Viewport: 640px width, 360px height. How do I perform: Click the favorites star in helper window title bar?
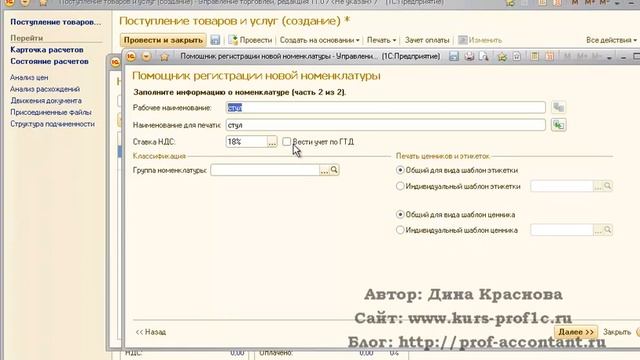click(x=164, y=57)
